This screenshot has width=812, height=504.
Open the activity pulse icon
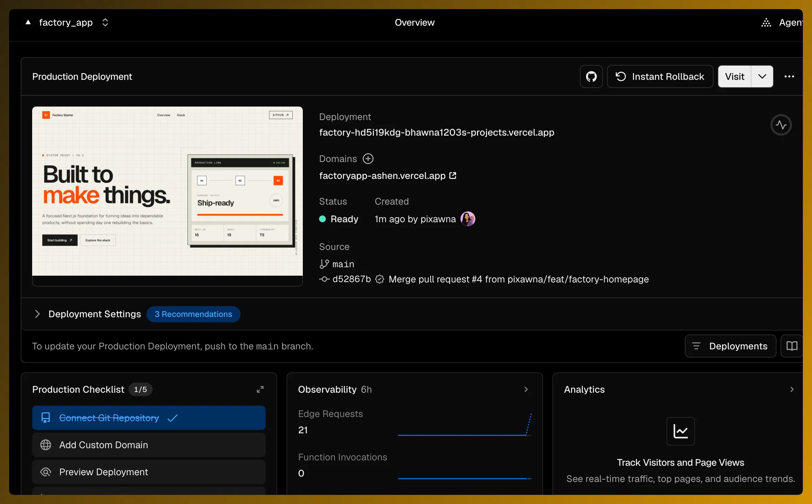click(781, 125)
